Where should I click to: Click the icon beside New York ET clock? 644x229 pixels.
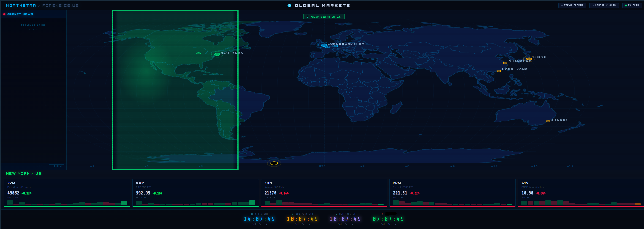tap(336, 214)
